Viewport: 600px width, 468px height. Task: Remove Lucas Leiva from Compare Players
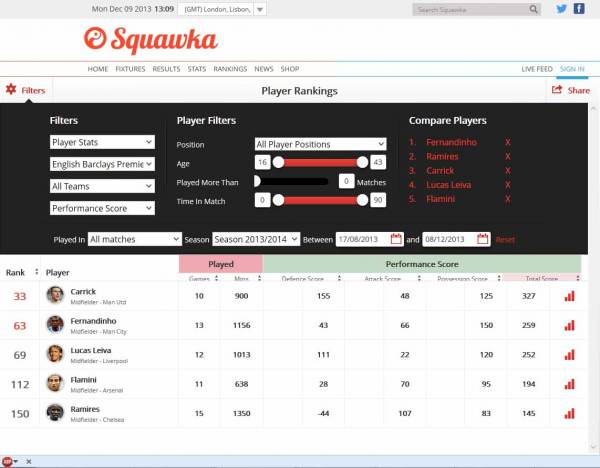click(x=507, y=185)
